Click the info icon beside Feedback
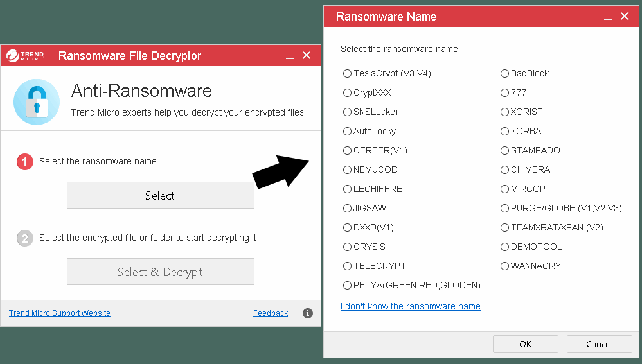The image size is (642, 364). (x=307, y=313)
